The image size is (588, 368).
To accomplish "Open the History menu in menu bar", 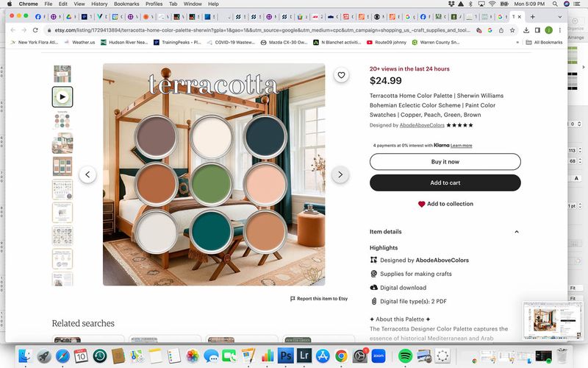I will click(99, 4).
